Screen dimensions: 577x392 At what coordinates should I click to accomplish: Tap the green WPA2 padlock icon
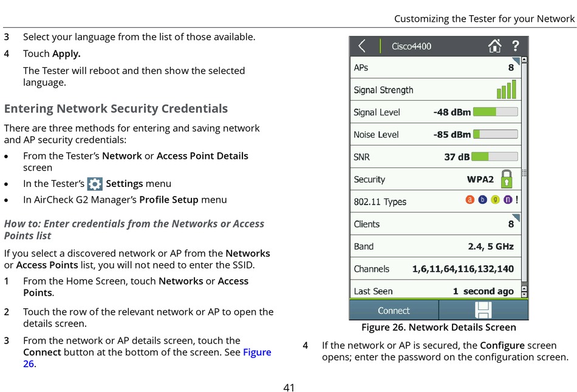pos(506,179)
